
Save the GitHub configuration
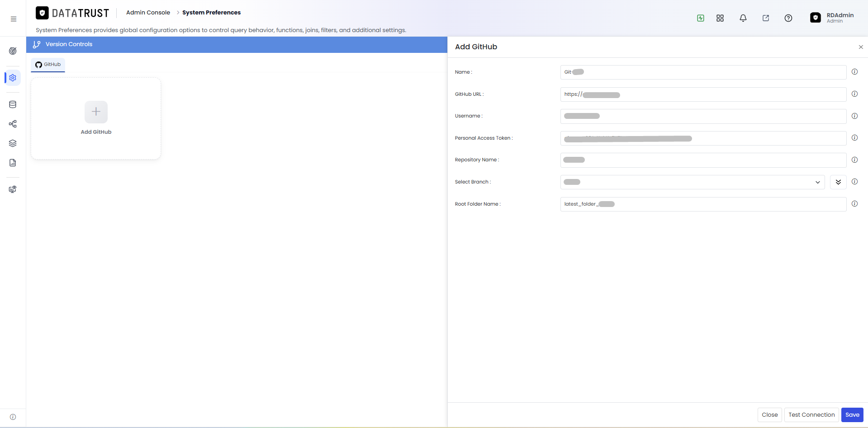pyautogui.click(x=852, y=415)
